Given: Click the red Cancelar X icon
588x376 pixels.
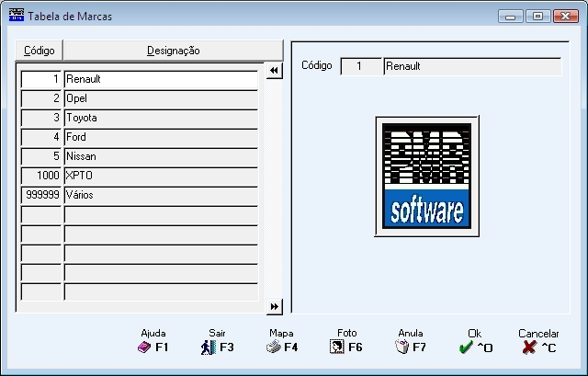Looking at the screenshot, I should (529, 348).
